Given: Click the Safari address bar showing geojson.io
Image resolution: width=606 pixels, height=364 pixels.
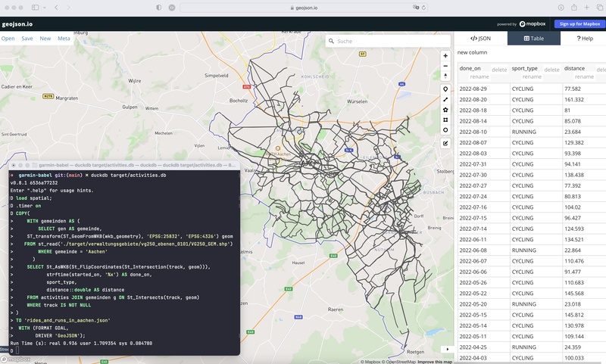Looking at the screenshot, I should 304,8.
